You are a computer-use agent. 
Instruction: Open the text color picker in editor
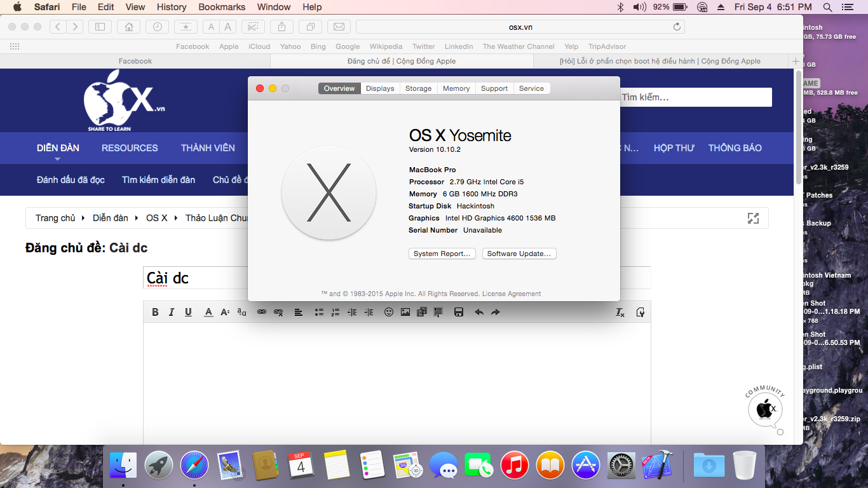[x=208, y=312]
